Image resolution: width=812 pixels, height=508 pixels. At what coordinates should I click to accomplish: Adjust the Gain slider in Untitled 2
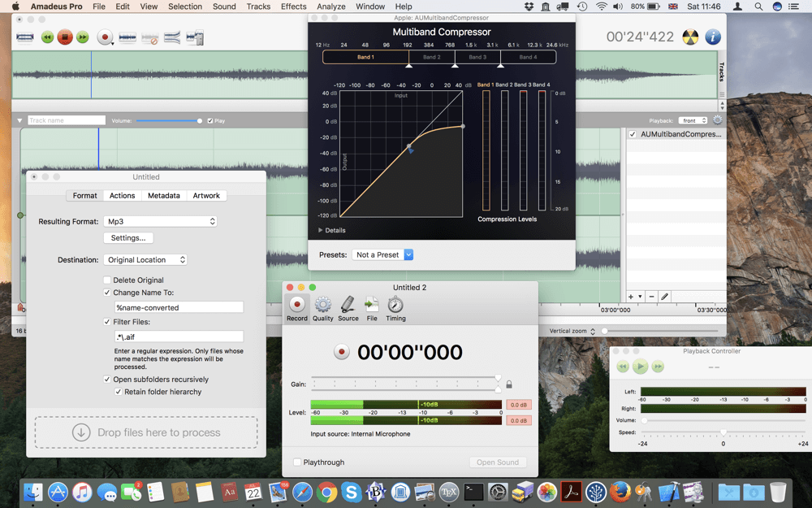coord(498,381)
